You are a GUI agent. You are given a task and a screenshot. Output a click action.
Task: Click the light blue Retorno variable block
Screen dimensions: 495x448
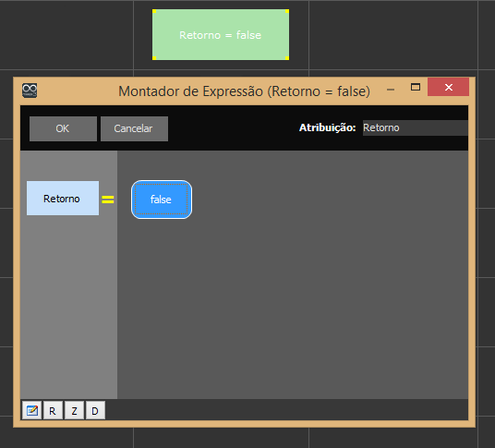[63, 198]
